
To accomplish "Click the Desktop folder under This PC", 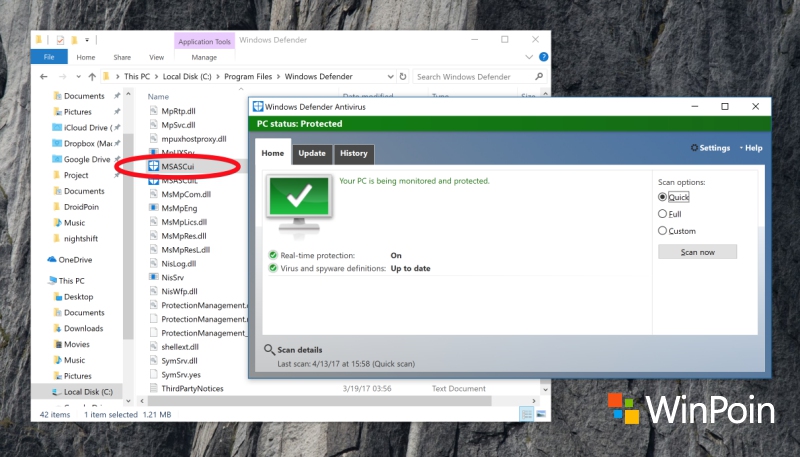I will point(73,297).
